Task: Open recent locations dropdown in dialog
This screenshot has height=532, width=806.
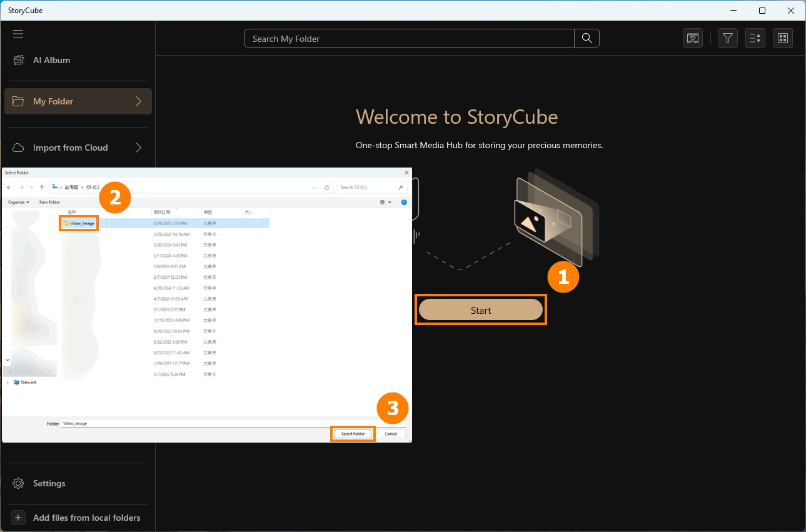Action: coord(31,187)
